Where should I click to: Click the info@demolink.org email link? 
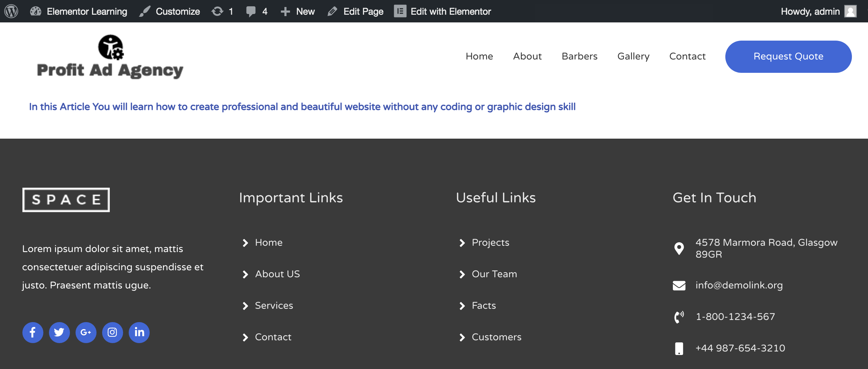point(739,285)
